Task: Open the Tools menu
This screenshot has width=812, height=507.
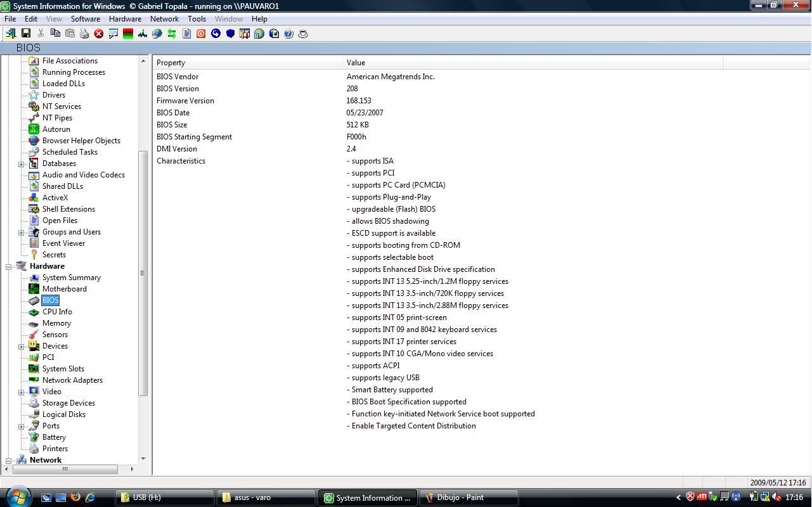Action: (x=197, y=19)
